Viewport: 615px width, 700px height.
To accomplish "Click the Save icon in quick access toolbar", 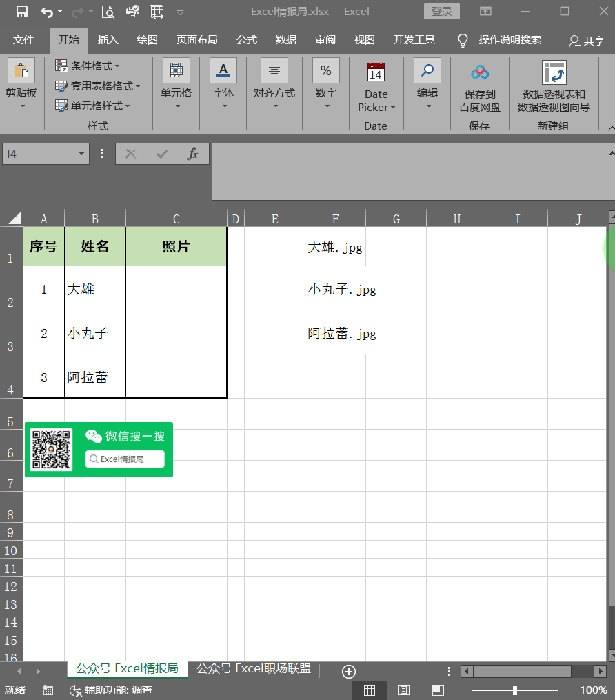I will point(22,12).
